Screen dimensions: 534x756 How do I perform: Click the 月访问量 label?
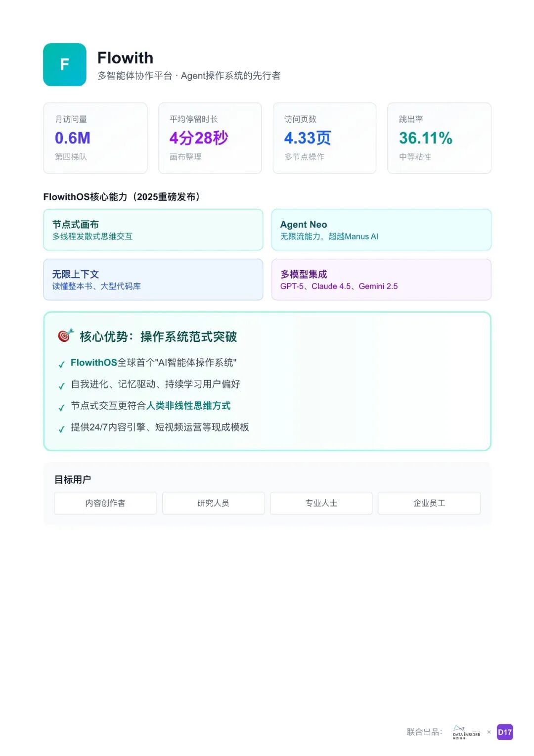coord(71,119)
